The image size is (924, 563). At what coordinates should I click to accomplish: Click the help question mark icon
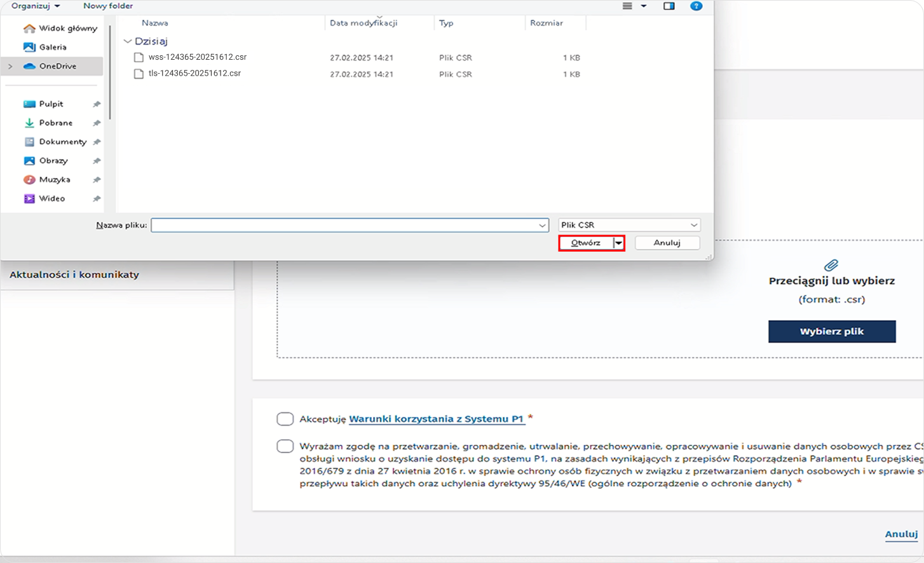pos(696,6)
